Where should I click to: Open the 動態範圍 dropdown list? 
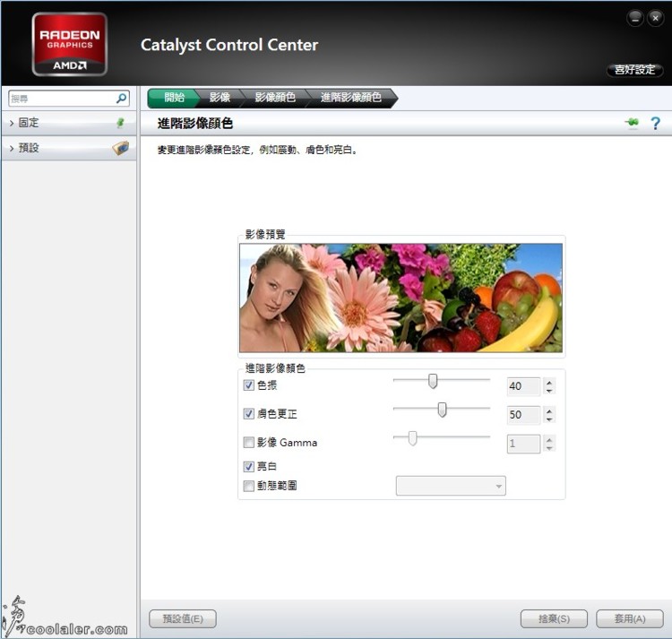tap(451, 486)
